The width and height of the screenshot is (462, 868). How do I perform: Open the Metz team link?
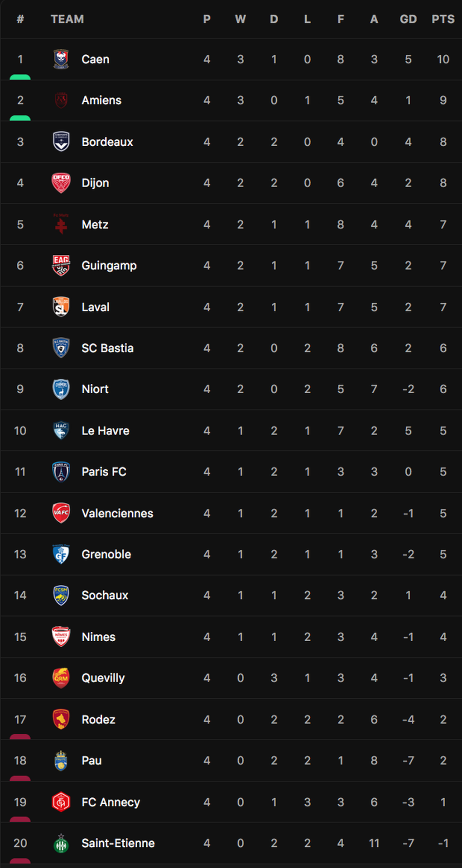(95, 224)
